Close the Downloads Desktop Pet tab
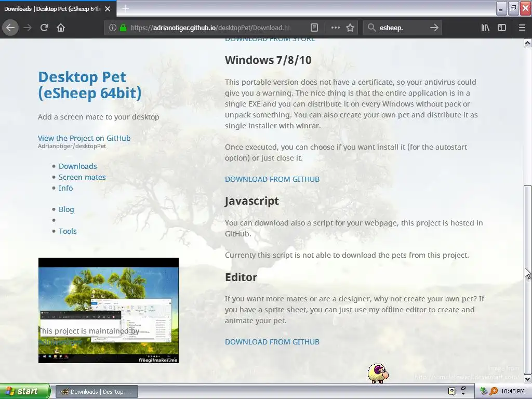Viewport: 532px width, 399px height. tap(108, 9)
